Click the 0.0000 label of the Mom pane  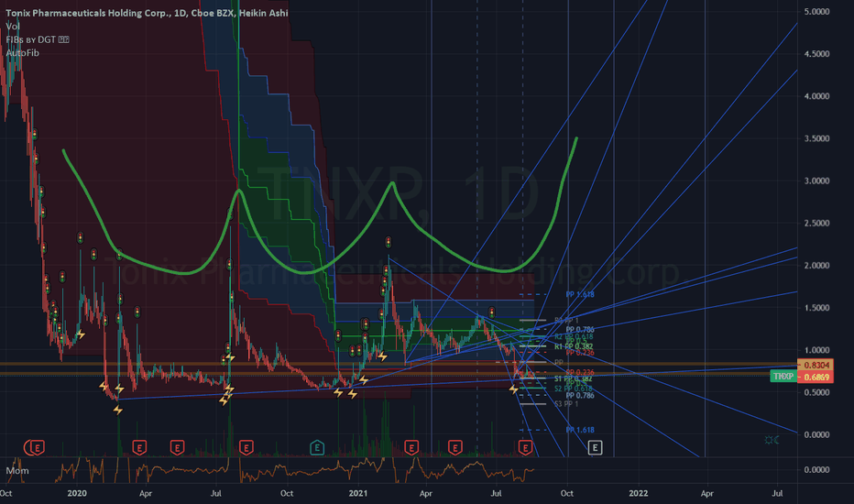pyautogui.click(x=816, y=470)
